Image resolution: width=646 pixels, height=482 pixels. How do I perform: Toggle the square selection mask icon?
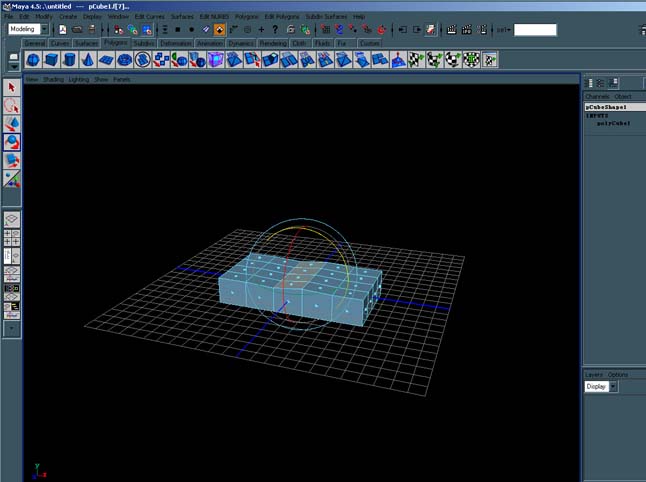click(x=178, y=30)
